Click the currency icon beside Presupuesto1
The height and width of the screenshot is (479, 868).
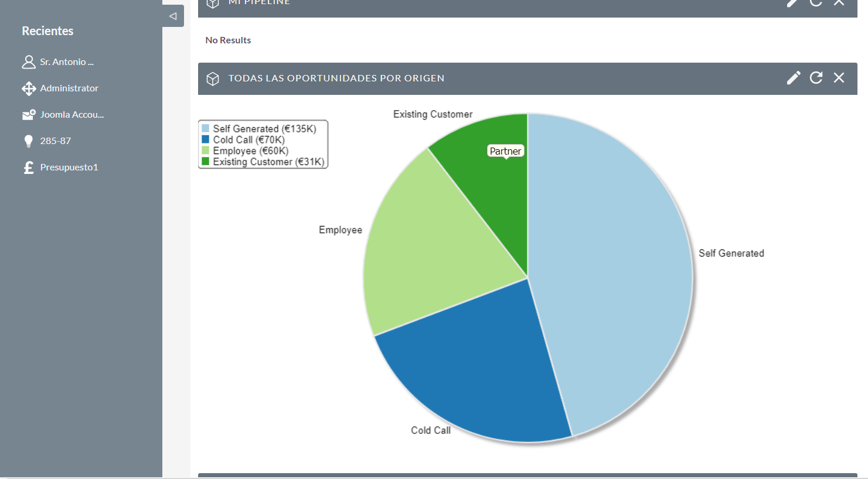click(x=28, y=167)
